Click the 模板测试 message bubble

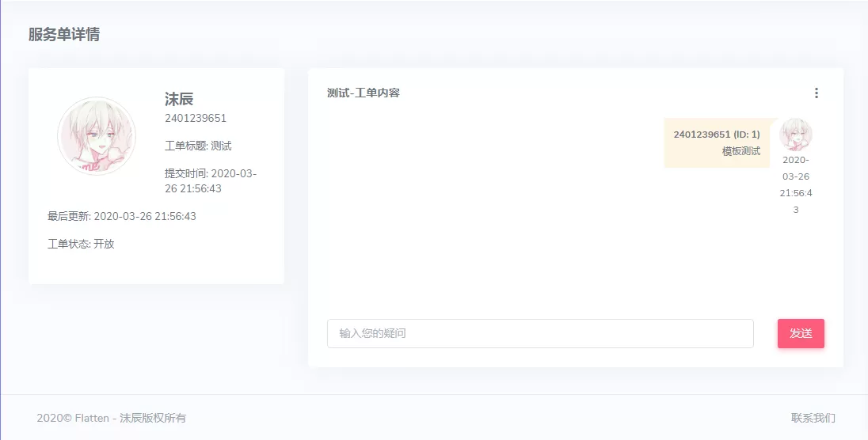click(x=717, y=142)
